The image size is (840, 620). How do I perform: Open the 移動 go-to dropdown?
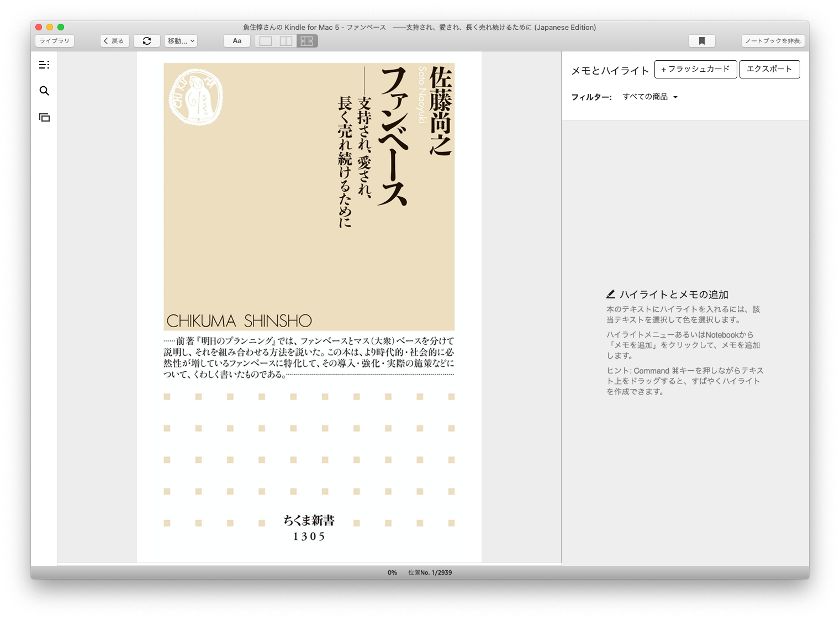[x=181, y=41]
